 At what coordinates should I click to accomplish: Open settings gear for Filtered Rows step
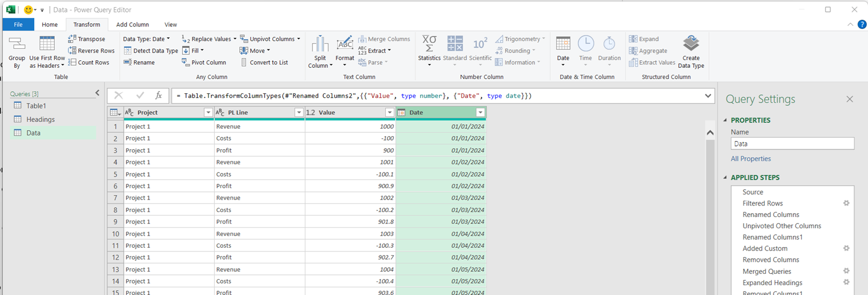pos(846,203)
